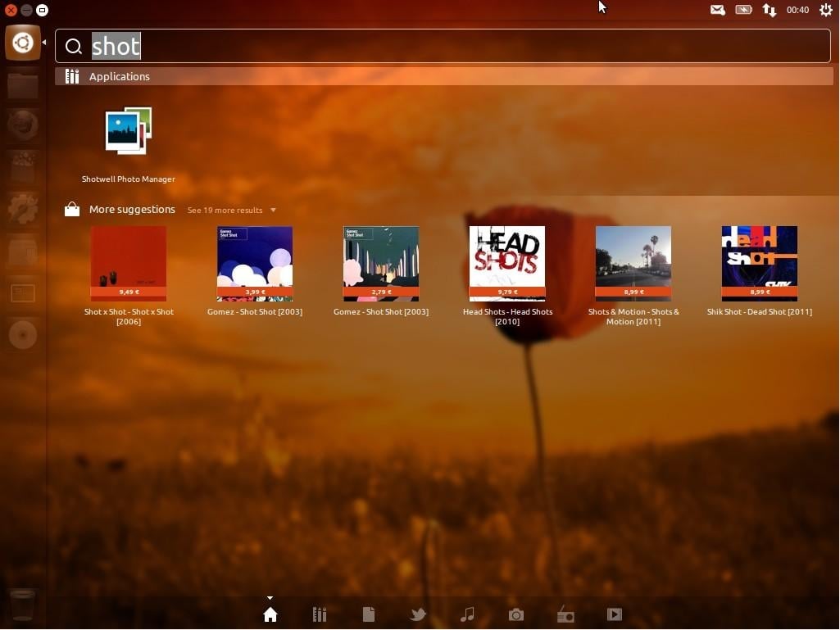This screenshot has height=630, width=840.
Task: Open the Gwibber social lens with bird icon
Action: (418, 614)
